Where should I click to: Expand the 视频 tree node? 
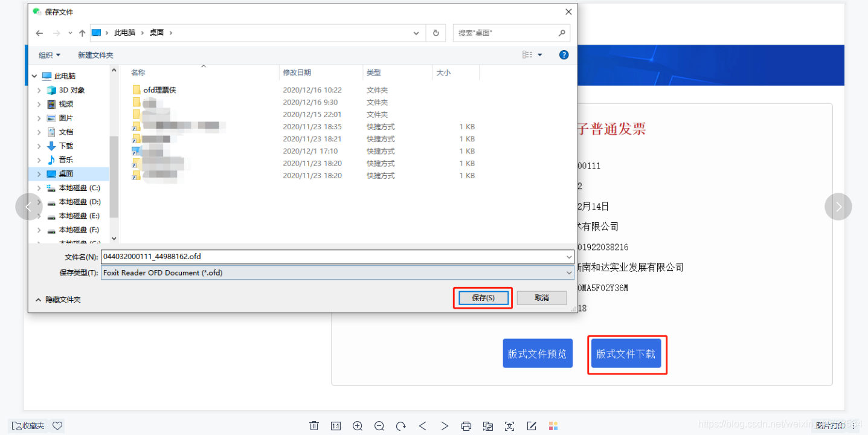39,104
